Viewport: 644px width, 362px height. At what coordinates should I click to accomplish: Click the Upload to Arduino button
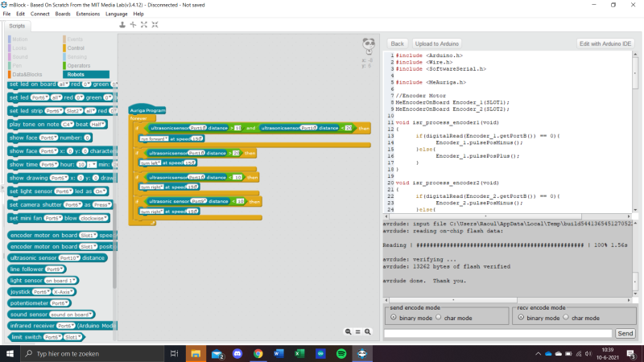click(437, 43)
